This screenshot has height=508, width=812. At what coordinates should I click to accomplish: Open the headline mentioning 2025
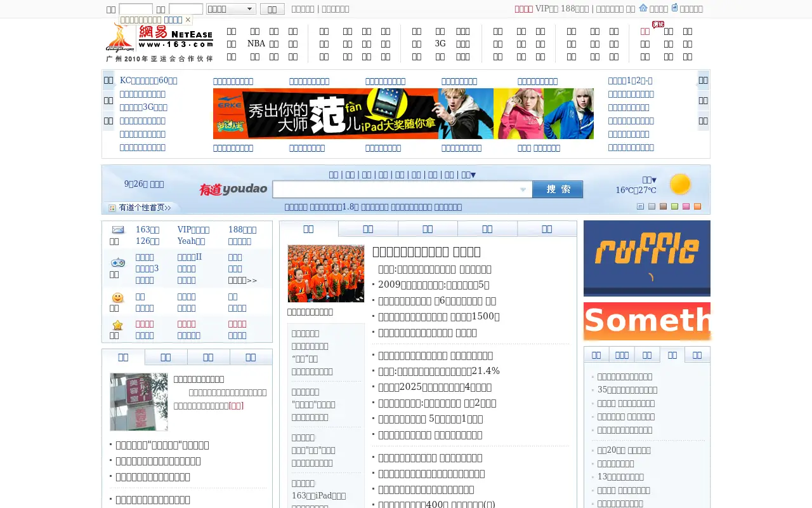click(x=435, y=387)
